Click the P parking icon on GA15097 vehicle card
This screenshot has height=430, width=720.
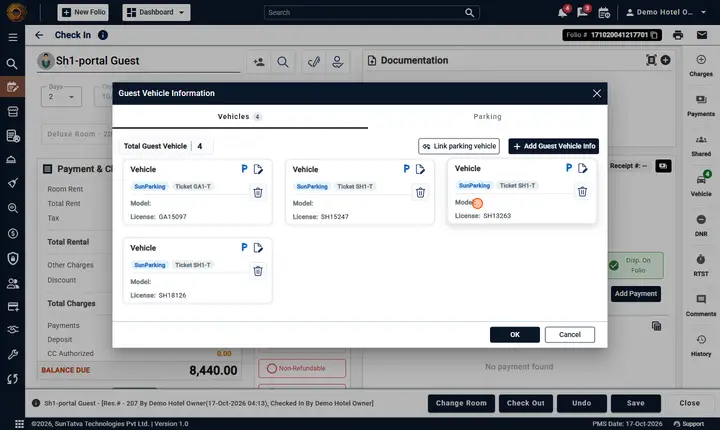click(x=244, y=169)
